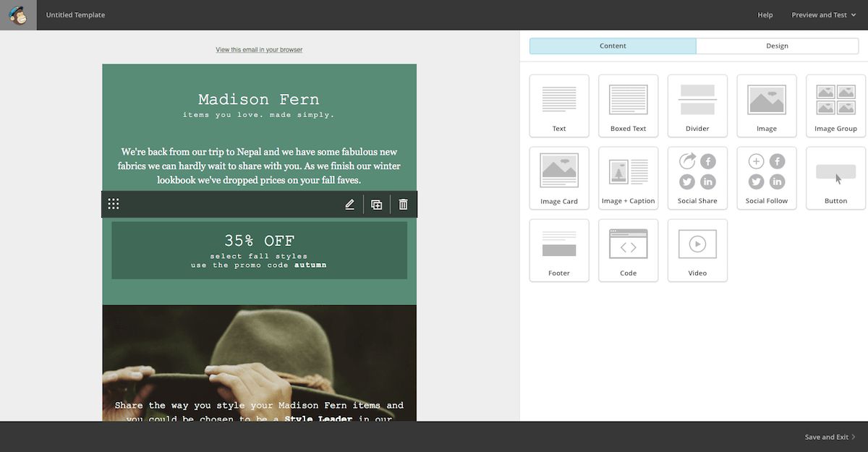Insert a Code block
Screen dimensions: 868x452
(628, 250)
